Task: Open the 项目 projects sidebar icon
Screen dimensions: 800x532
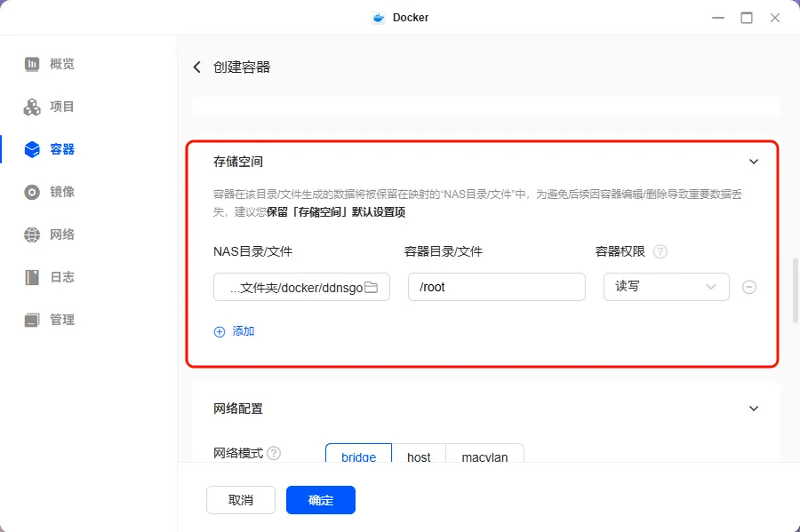Action: click(32, 107)
